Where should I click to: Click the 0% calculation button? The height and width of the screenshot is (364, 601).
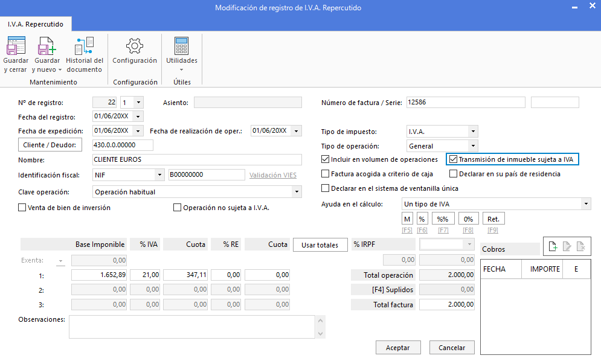click(x=468, y=219)
